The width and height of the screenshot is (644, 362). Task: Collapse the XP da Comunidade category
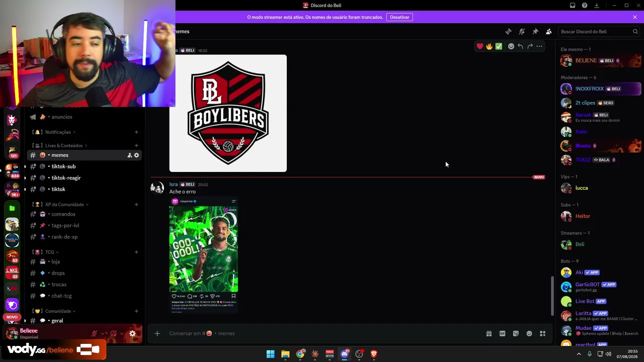(60, 205)
